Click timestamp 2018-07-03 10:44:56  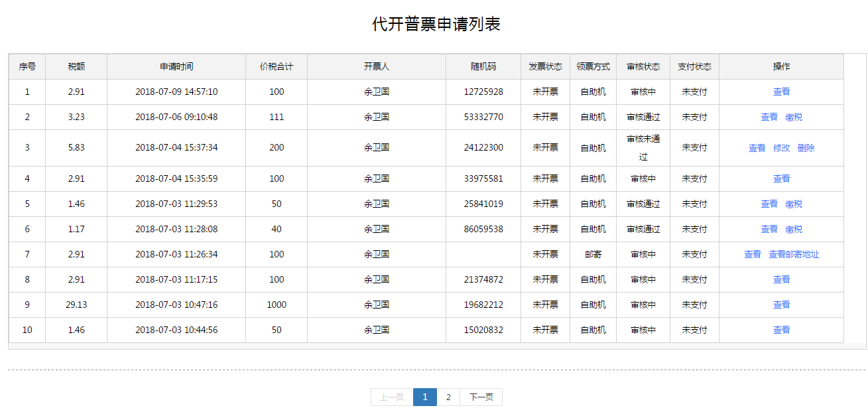[x=176, y=330]
